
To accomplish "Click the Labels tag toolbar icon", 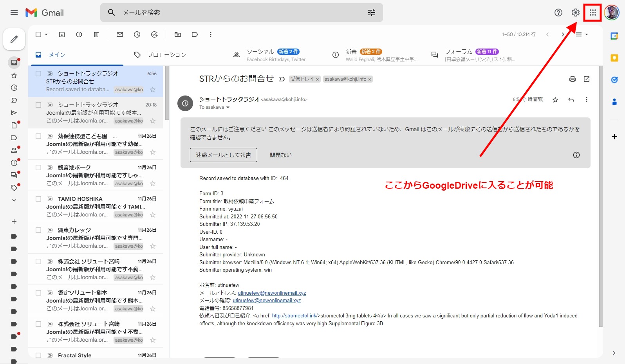I will click(x=195, y=34).
